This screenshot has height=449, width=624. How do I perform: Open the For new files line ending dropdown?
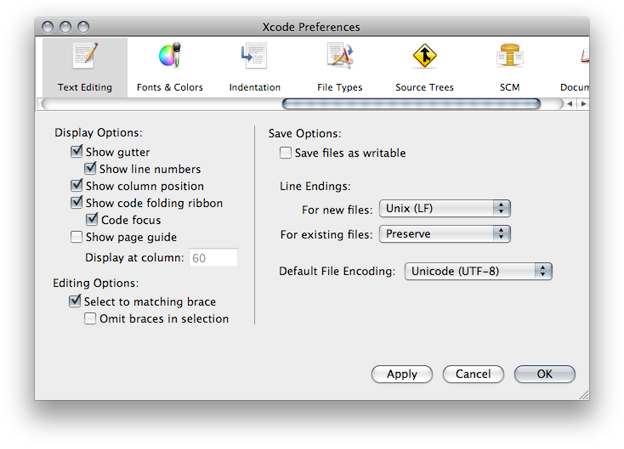click(x=445, y=208)
